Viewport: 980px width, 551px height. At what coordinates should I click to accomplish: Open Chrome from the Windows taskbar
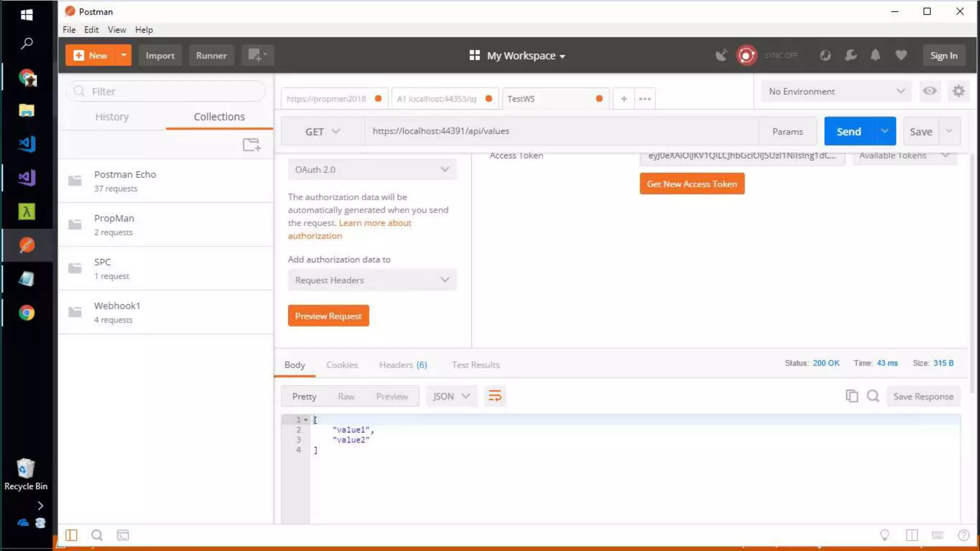pyautogui.click(x=27, y=313)
